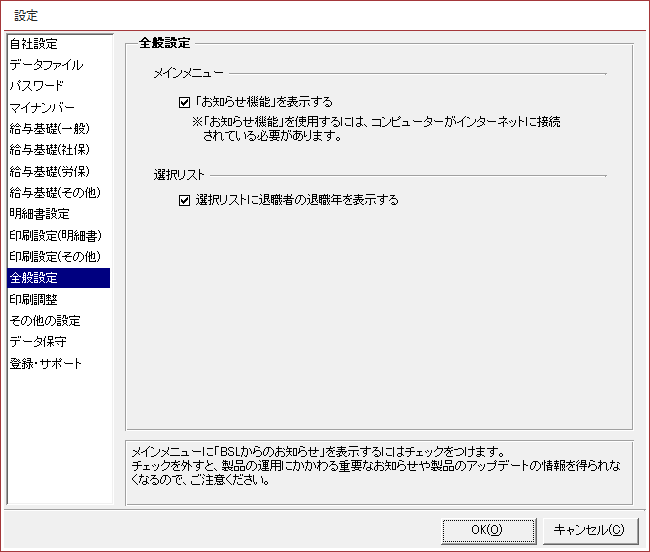Click the 設定 dialog title
The height and width of the screenshot is (552, 650).
(26, 16)
